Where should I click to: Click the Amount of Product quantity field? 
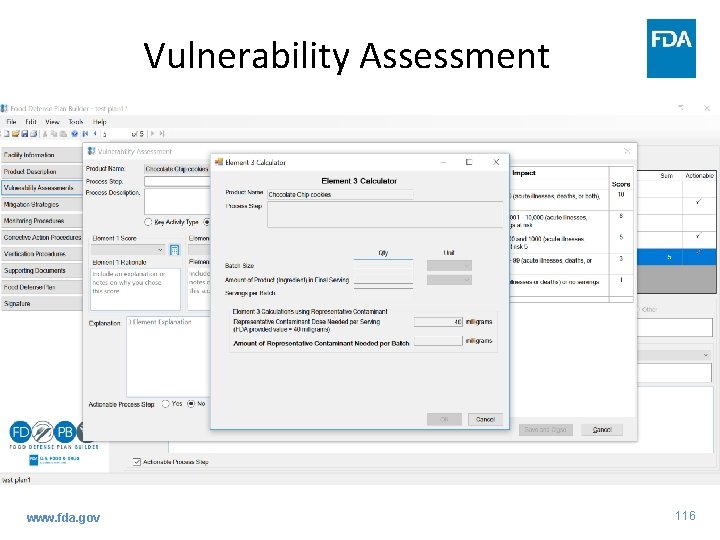point(383,280)
